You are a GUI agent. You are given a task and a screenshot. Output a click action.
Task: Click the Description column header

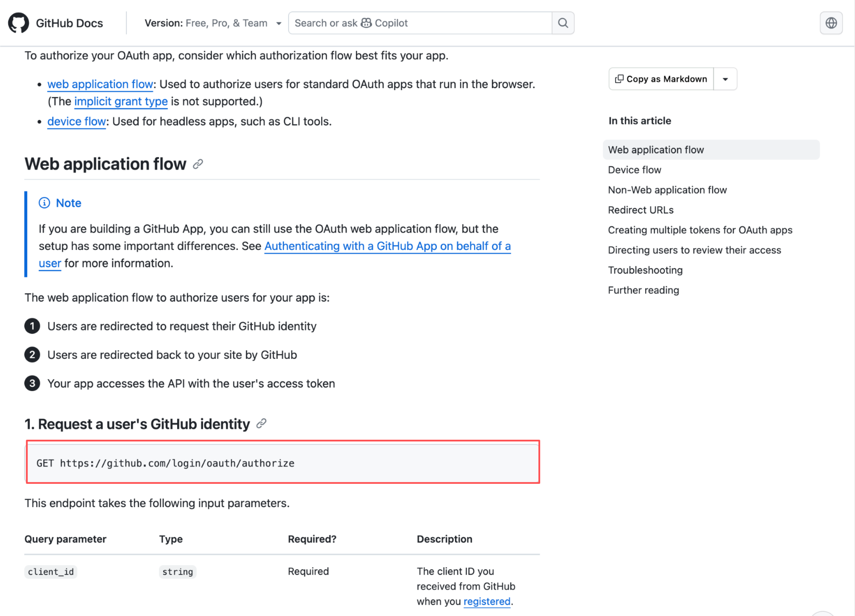(444, 539)
